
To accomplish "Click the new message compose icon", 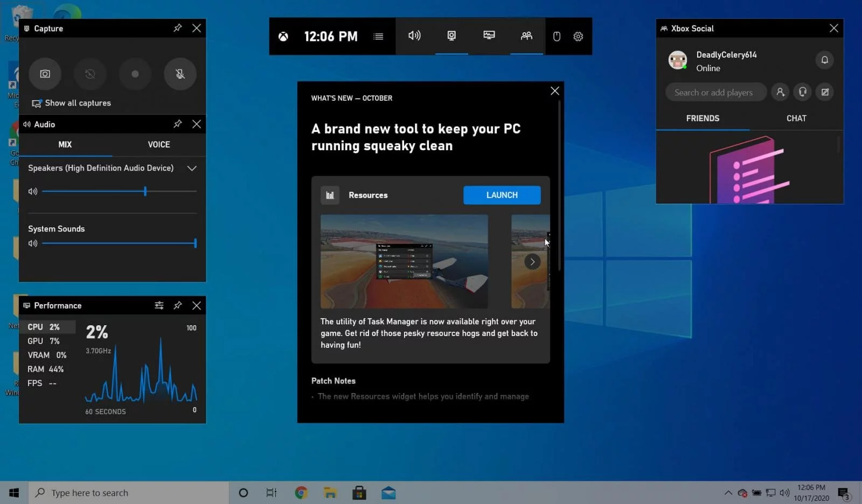I will pyautogui.click(x=825, y=92).
